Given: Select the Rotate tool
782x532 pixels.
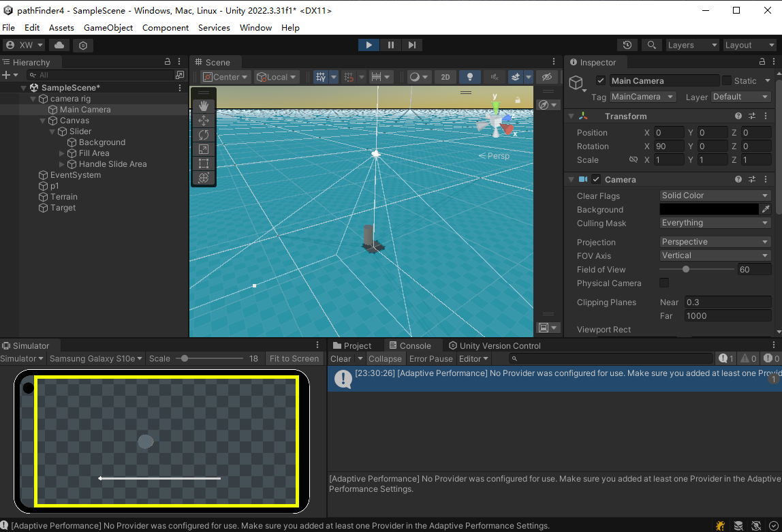Looking at the screenshot, I should pos(203,135).
